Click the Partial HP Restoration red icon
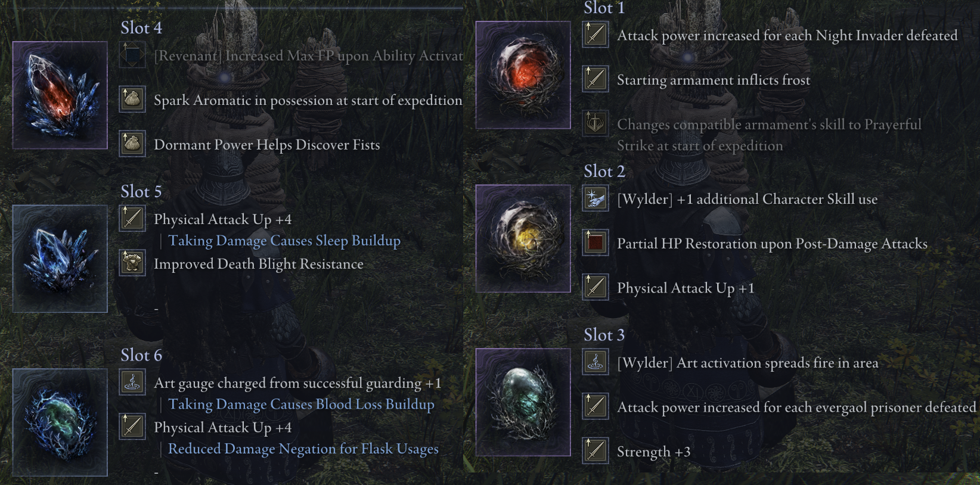This screenshot has width=980, height=485. coord(596,243)
